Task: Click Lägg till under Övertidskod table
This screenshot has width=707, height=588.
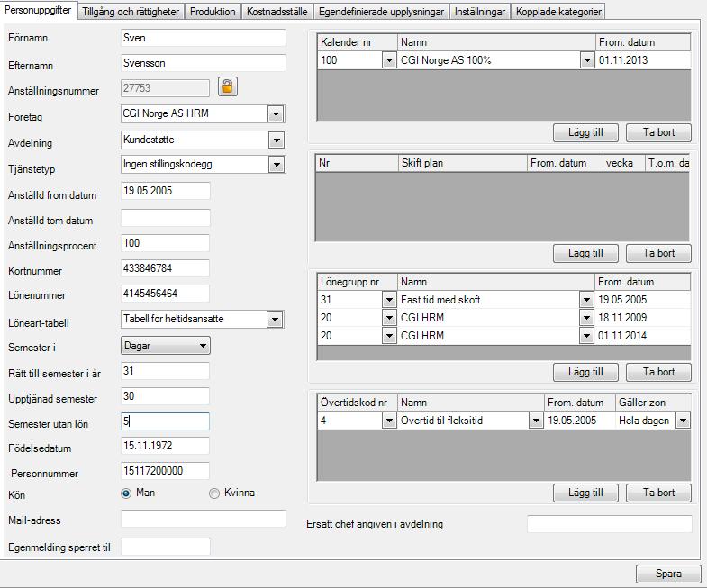Action: [585, 493]
